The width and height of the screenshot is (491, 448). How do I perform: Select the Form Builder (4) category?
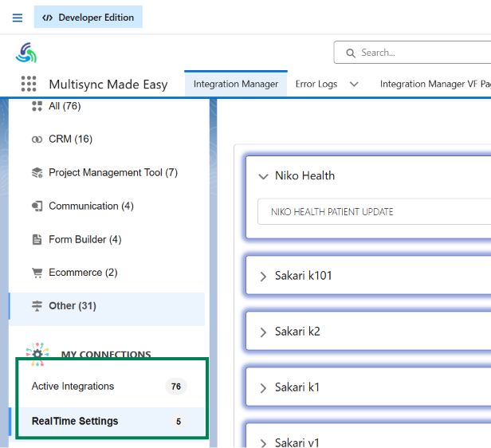[x=84, y=239]
